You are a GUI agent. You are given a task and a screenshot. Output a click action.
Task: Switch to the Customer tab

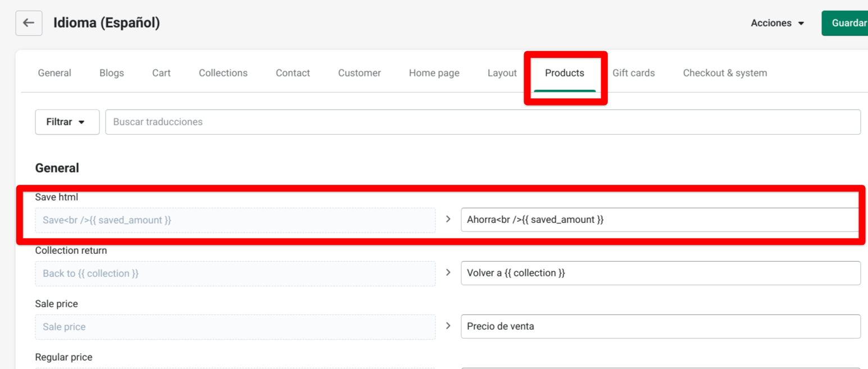(x=360, y=73)
